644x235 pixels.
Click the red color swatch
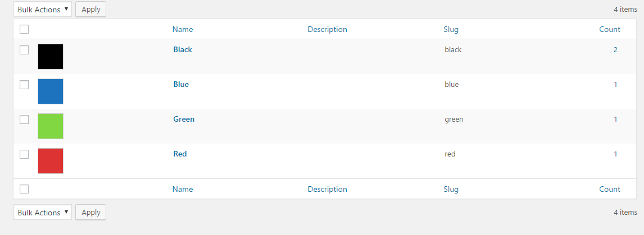tap(51, 161)
